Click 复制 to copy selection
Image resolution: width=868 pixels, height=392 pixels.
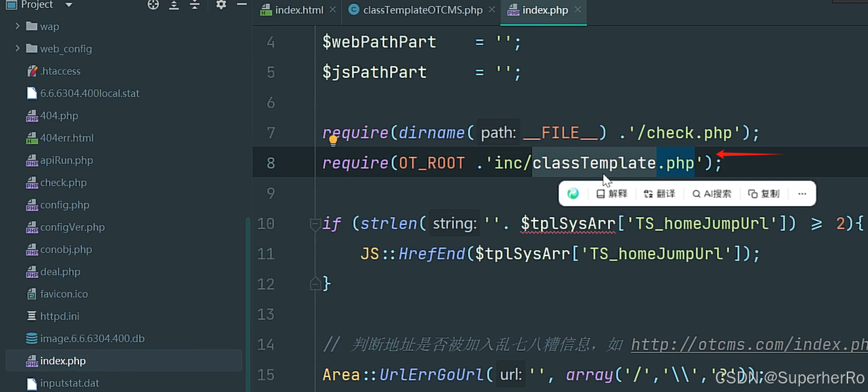764,193
